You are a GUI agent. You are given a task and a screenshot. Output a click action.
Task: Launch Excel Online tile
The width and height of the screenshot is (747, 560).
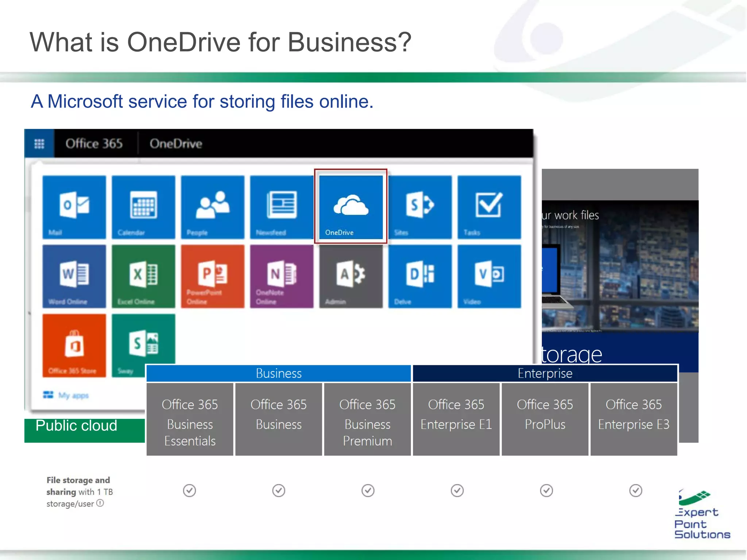point(143,276)
